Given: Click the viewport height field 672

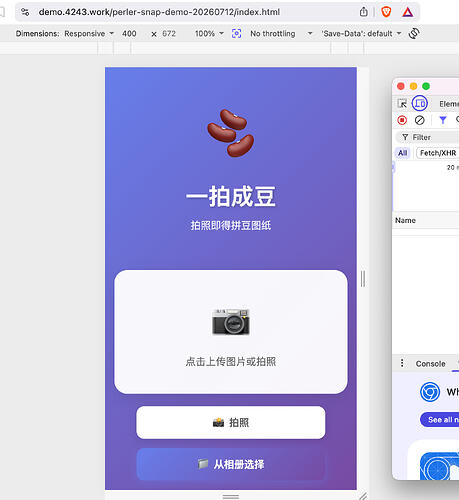Looking at the screenshot, I should pos(169,34).
